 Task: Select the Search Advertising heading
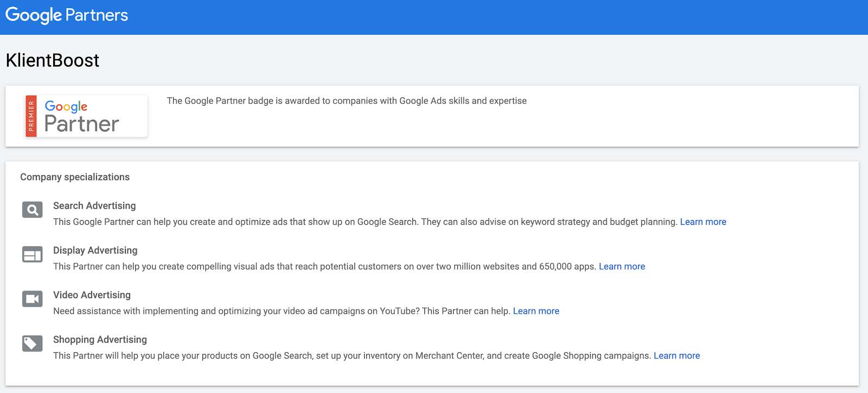[94, 206]
